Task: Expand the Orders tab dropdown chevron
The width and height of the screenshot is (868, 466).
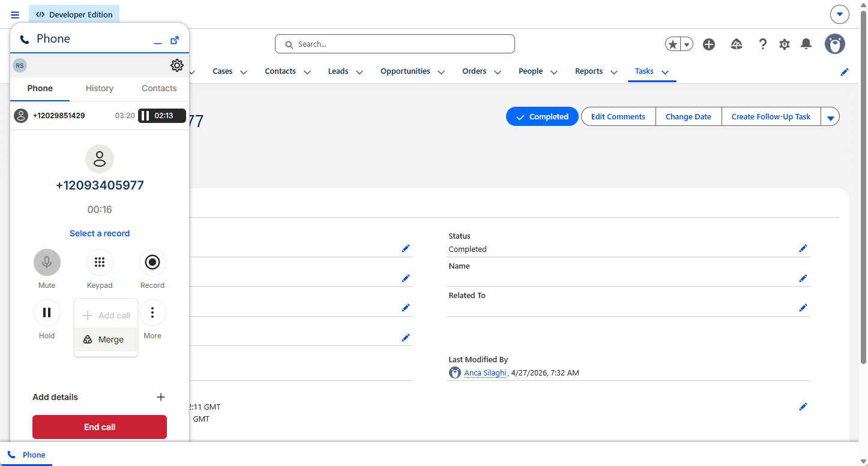Action: [x=498, y=72]
